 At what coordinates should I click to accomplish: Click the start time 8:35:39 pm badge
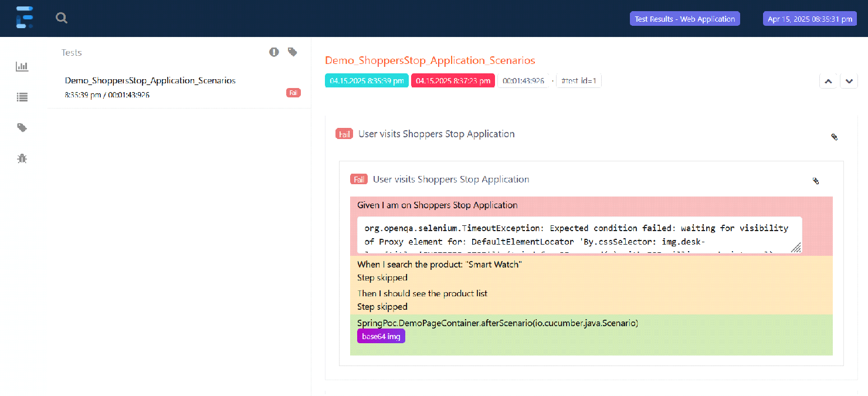click(367, 81)
